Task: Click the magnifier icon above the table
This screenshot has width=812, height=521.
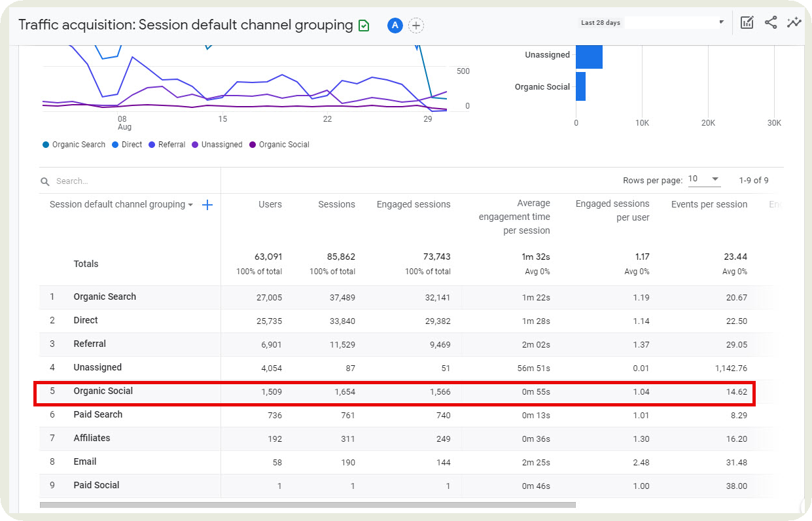Action: click(x=44, y=181)
